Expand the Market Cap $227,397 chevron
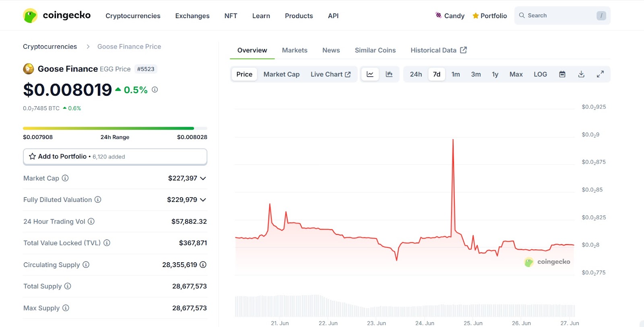The image size is (644, 327). [x=203, y=178]
